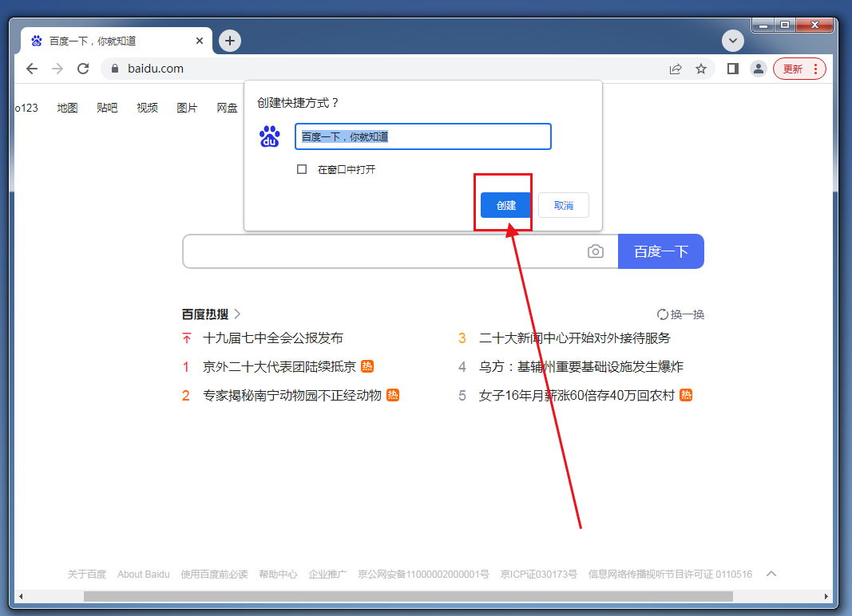This screenshot has height=616, width=852.
Task: Open 专家揭秘南宁动物园不正经动物 headline
Action: (291, 395)
